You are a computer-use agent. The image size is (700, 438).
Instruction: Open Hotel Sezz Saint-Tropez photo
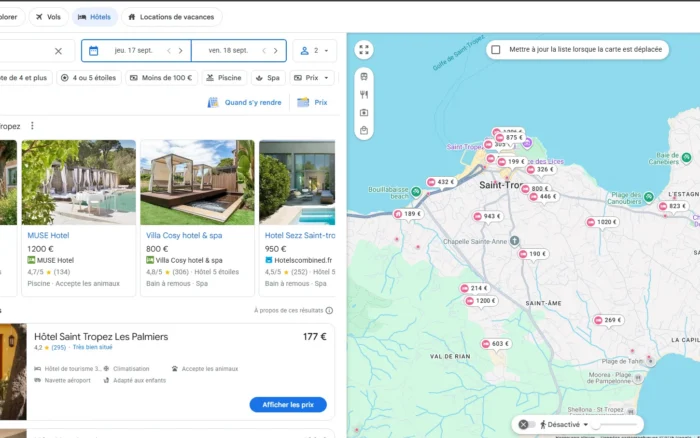[297, 182]
